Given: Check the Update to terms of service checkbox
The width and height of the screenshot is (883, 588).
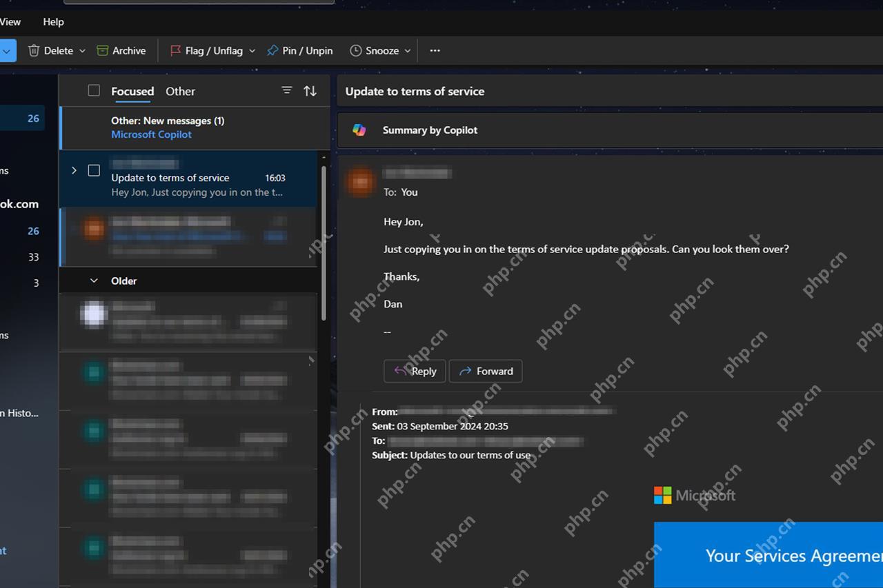Looking at the screenshot, I should pyautogui.click(x=94, y=170).
